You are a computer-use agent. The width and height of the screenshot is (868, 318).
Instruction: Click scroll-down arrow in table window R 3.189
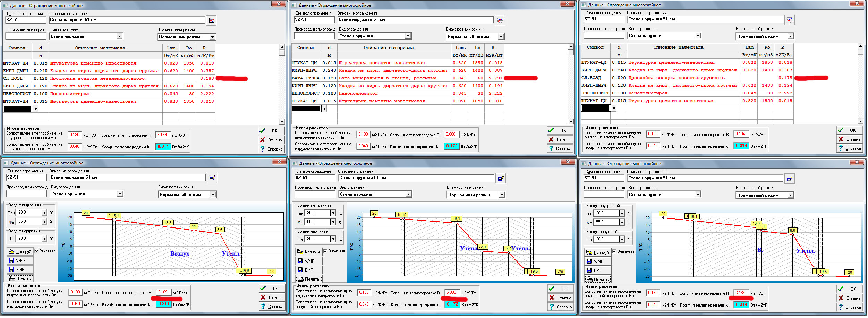point(282,122)
